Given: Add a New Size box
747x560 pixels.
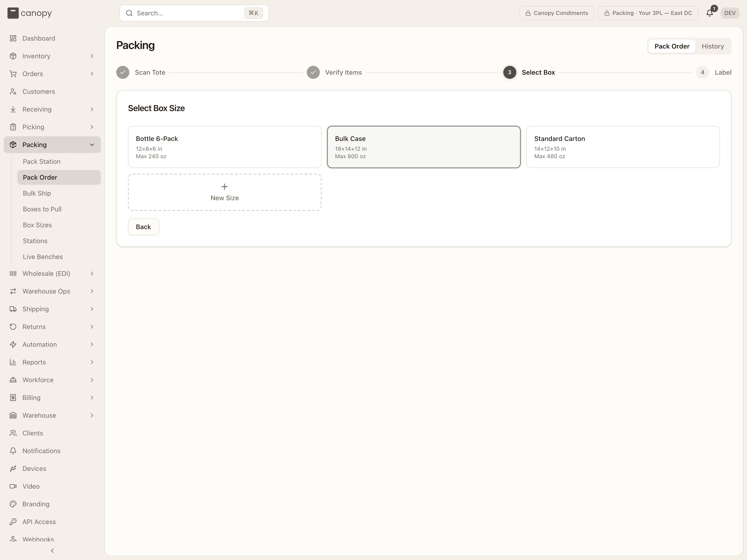Looking at the screenshot, I should 225,192.
